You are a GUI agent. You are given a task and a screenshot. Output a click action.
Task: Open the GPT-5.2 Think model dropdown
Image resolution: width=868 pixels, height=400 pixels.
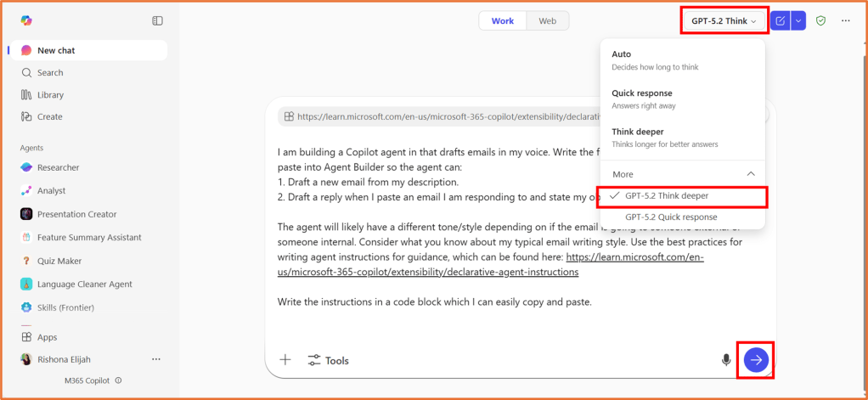tap(724, 21)
